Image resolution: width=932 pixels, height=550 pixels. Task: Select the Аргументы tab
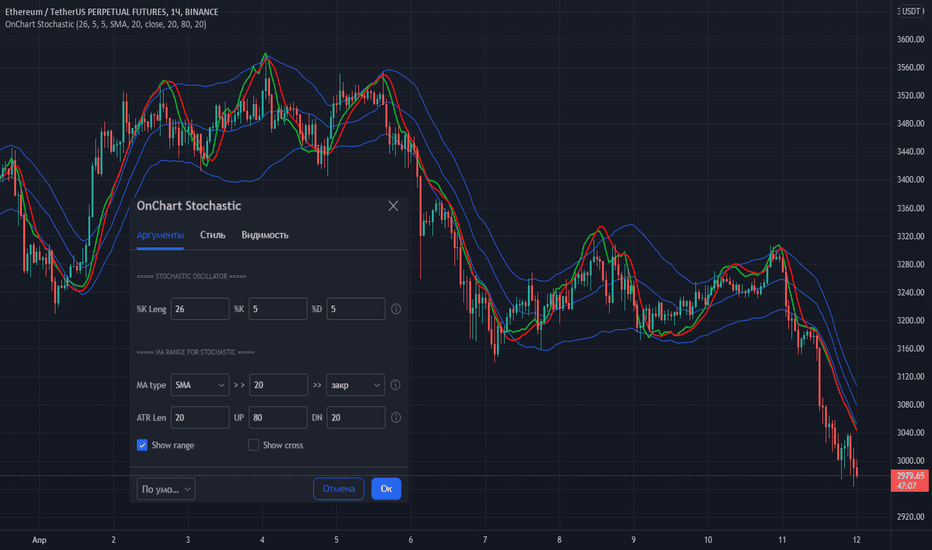(160, 235)
